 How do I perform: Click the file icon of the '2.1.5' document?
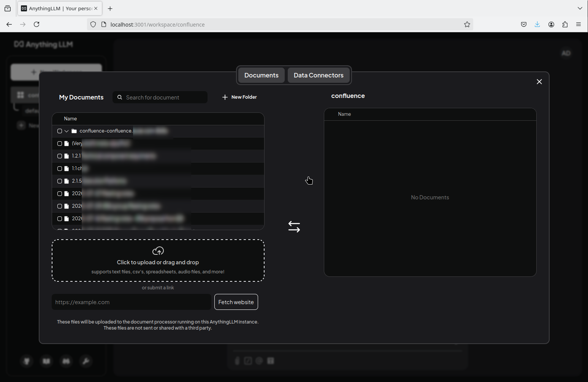tap(67, 181)
